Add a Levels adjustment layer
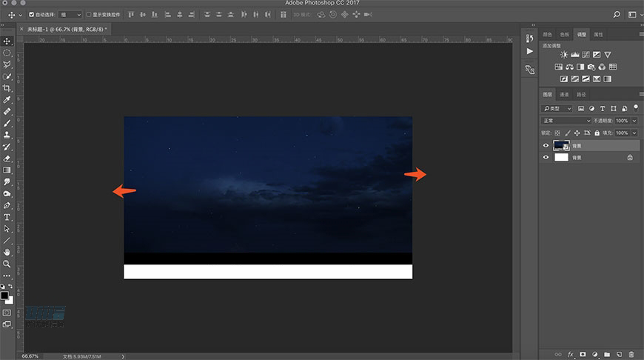The image size is (644, 360). (x=575, y=55)
